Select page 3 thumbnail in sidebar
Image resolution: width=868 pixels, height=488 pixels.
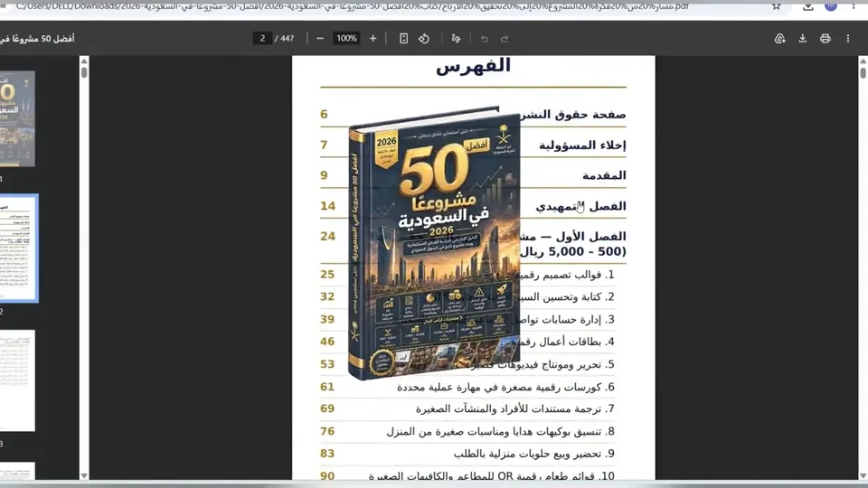point(17,380)
